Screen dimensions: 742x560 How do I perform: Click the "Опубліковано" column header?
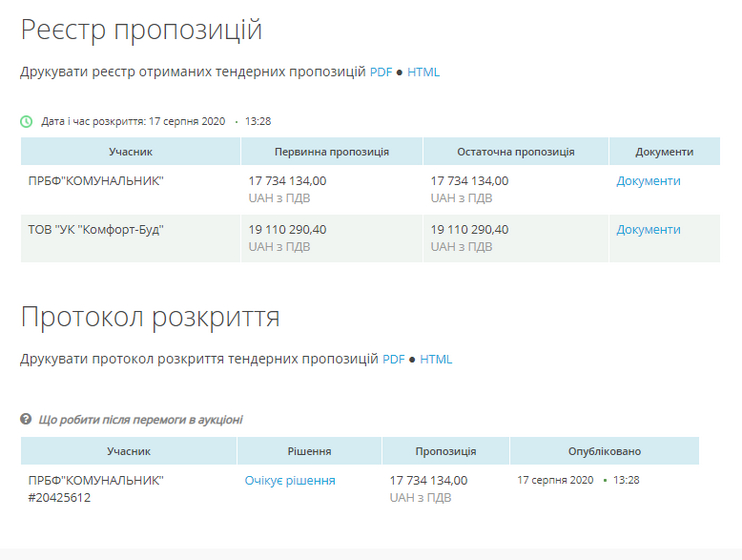[x=604, y=451]
